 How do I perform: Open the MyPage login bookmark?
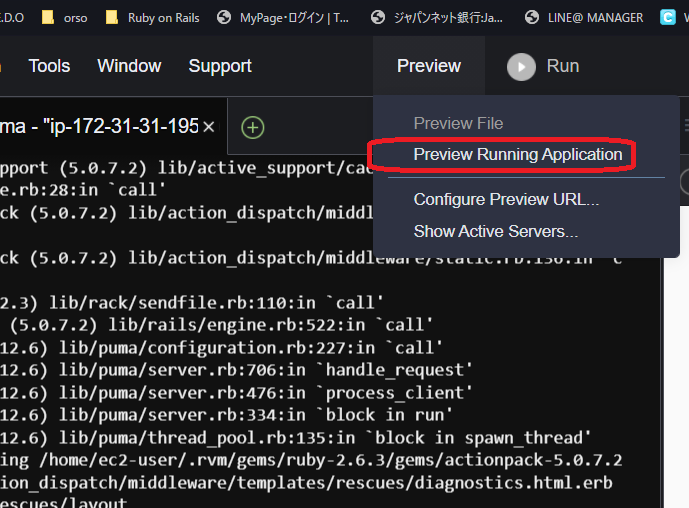(x=283, y=18)
